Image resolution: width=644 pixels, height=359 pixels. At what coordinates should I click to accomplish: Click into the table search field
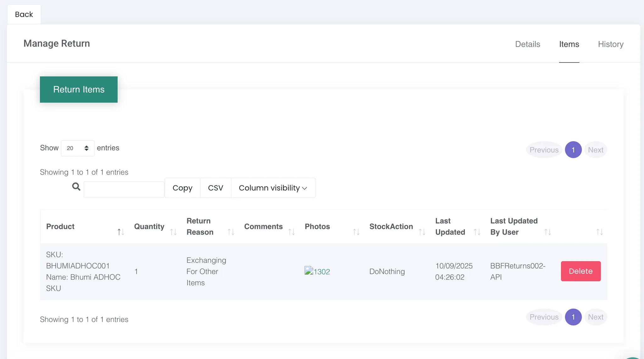click(124, 190)
